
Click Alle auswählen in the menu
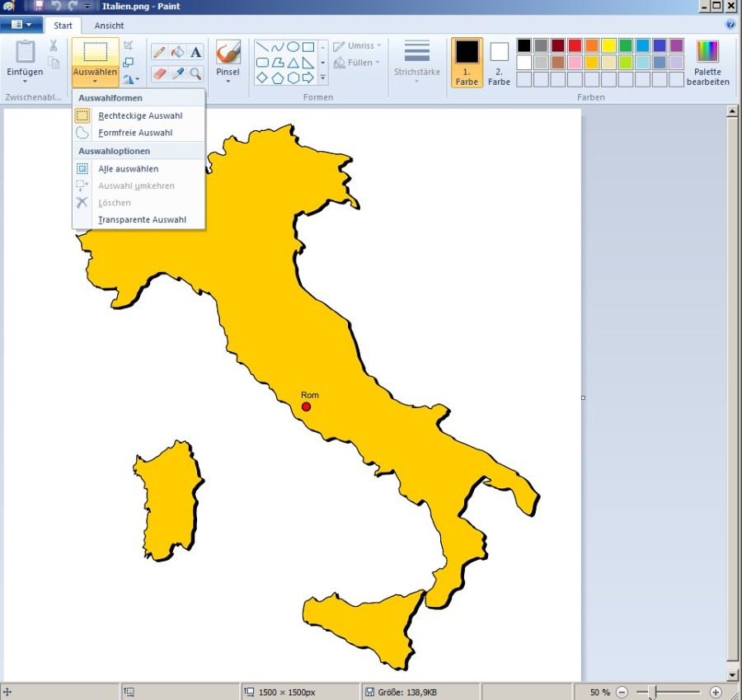pos(128,169)
